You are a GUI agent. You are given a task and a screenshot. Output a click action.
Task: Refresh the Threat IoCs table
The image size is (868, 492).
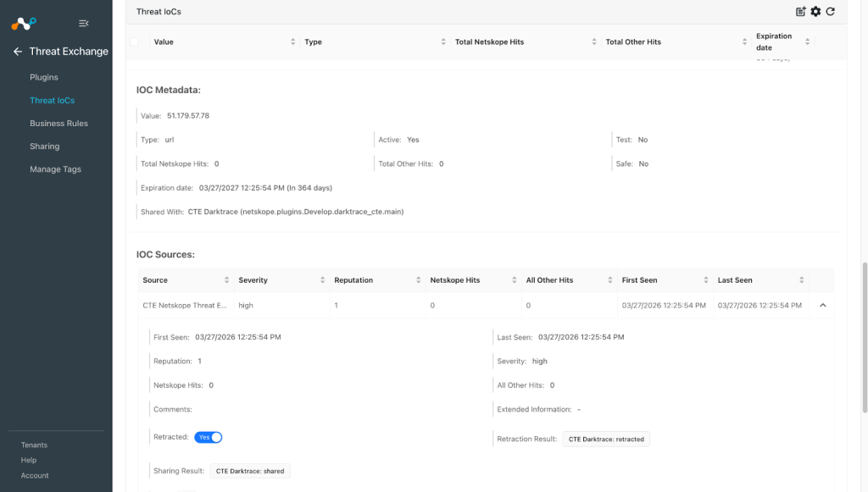[x=831, y=12]
